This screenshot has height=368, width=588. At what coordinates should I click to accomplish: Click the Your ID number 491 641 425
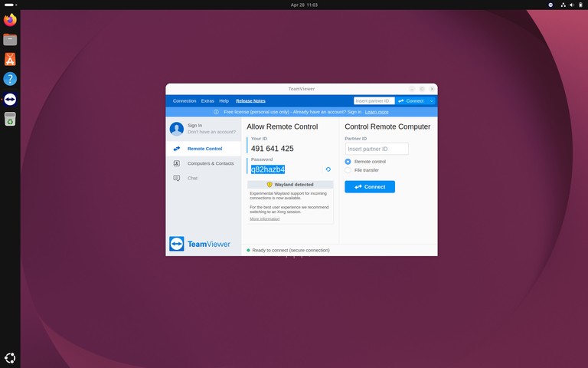click(x=273, y=149)
